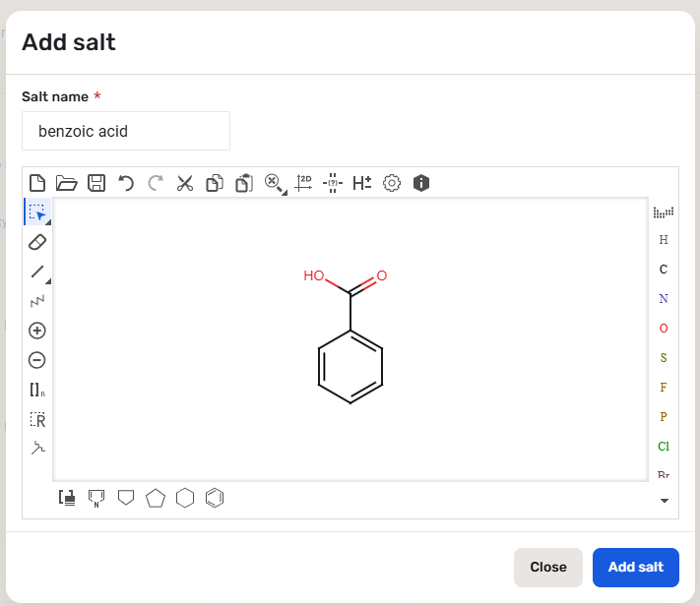This screenshot has height=606, width=700.
Task: Open the zoom options dropdown
Action: click(x=275, y=183)
